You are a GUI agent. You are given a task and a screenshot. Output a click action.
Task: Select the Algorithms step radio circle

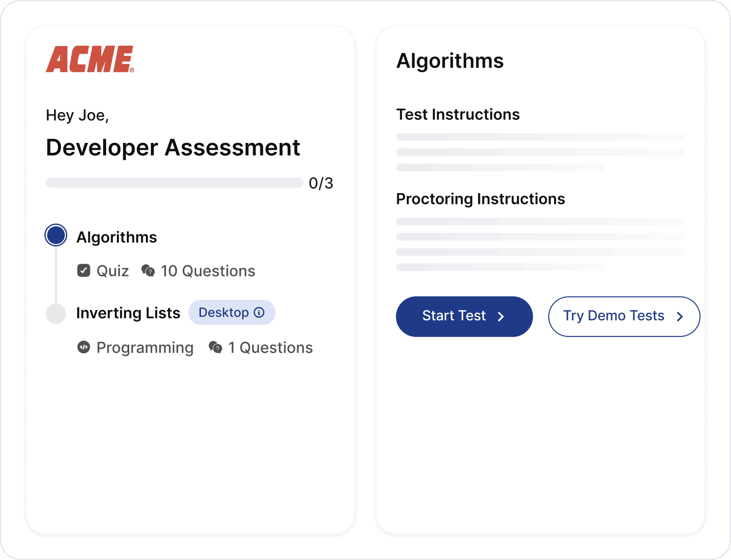tap(56, 235)
